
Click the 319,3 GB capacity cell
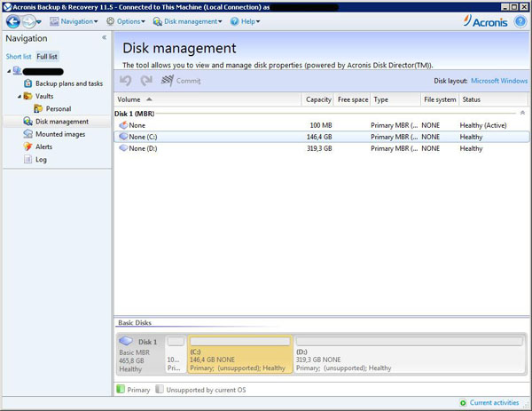[319, 148]
